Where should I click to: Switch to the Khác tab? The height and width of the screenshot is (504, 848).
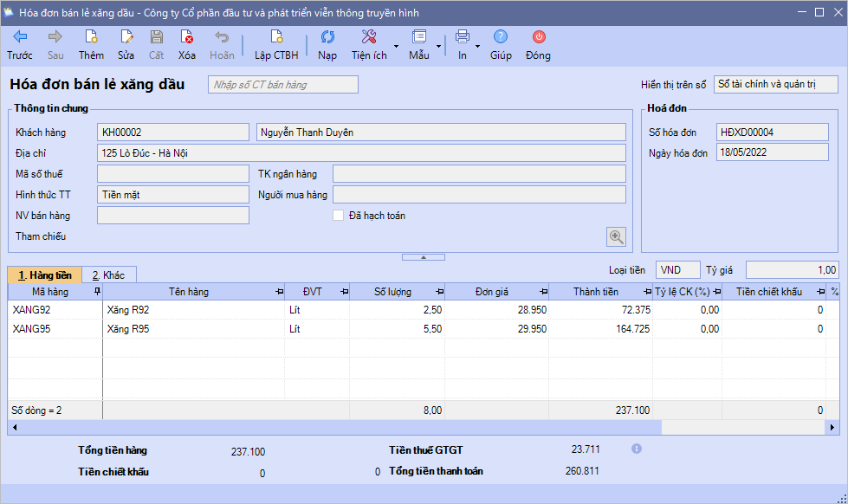tap(109, 275)
